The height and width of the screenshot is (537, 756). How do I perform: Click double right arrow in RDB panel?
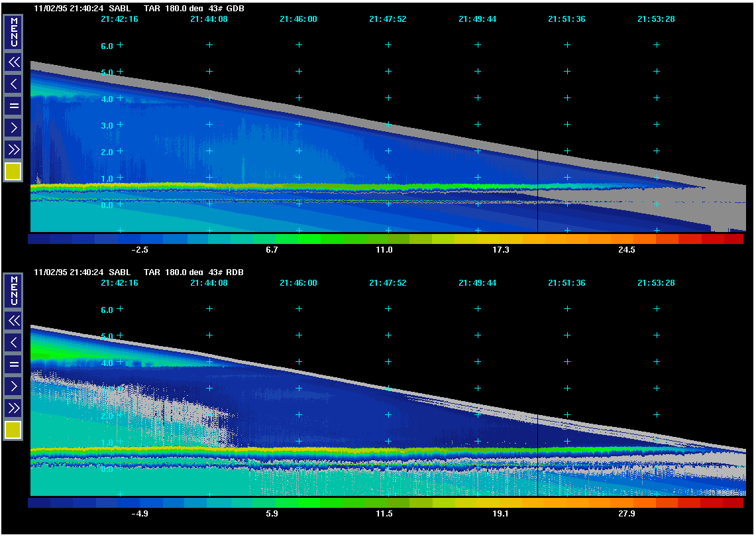point(13,408)
